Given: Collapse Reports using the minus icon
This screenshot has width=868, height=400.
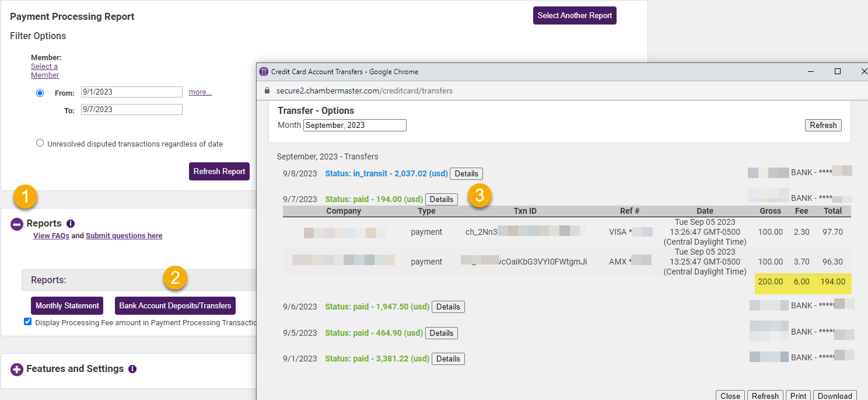Looking at the screenshot, I should pos(16,224).
